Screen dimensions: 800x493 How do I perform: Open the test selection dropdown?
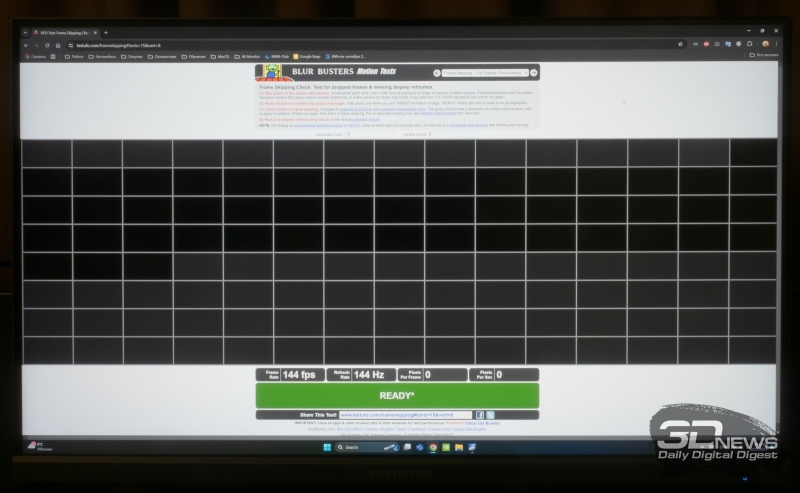coord(485,73)
